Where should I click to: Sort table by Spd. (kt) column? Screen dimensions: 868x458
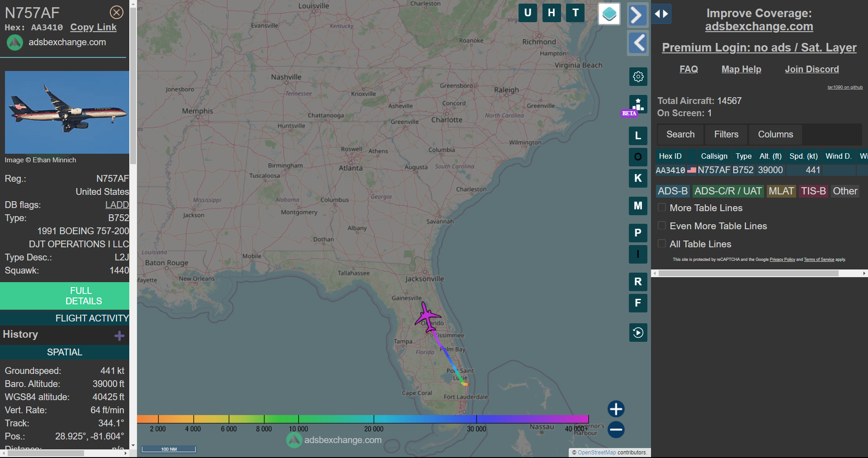[x=803, y=156]
